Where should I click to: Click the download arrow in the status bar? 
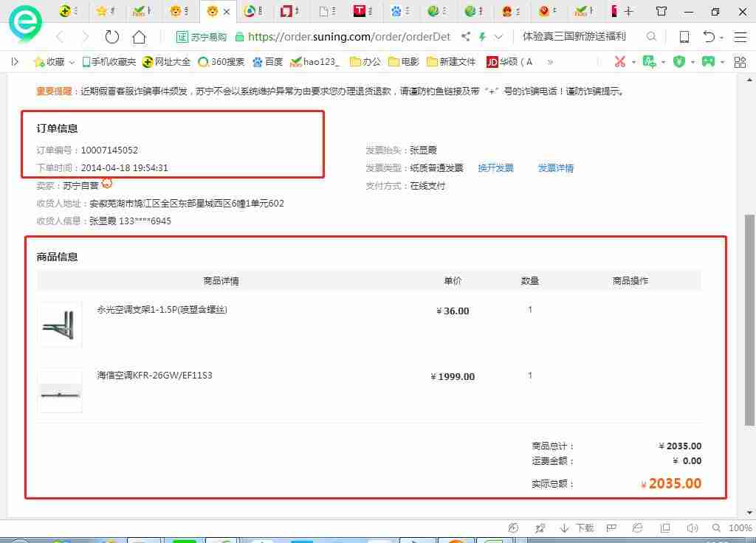point(564,528)
